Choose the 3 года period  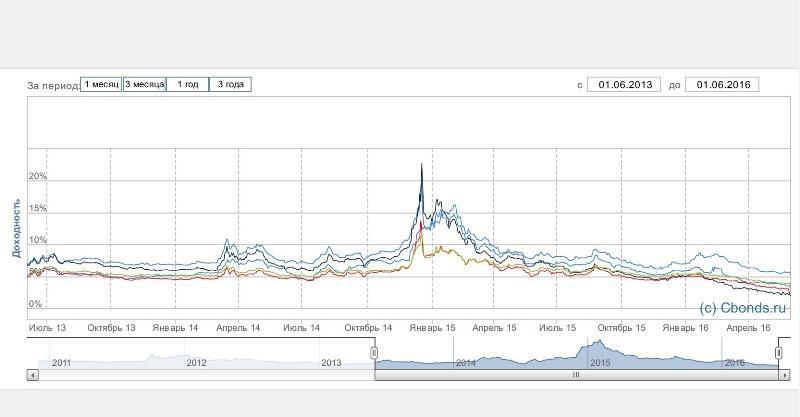click(231, 84)
